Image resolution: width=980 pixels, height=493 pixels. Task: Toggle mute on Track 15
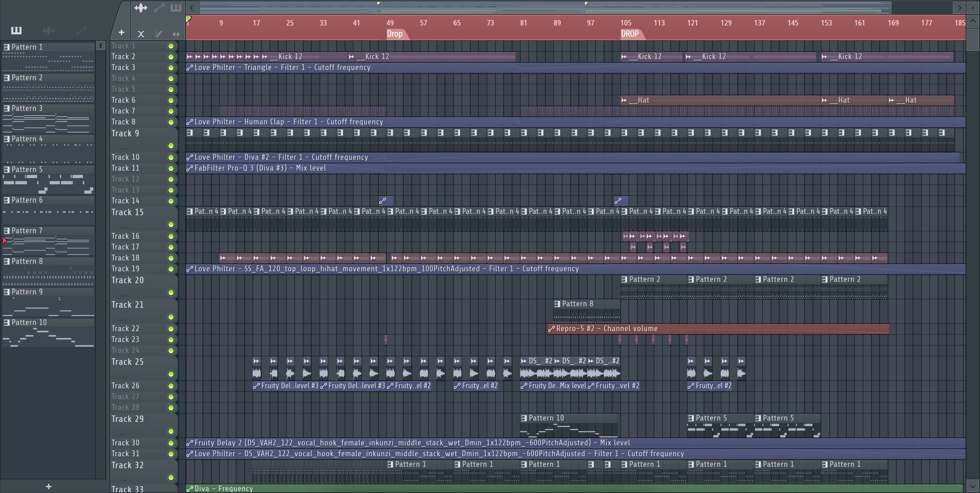[x=171, y=225]
